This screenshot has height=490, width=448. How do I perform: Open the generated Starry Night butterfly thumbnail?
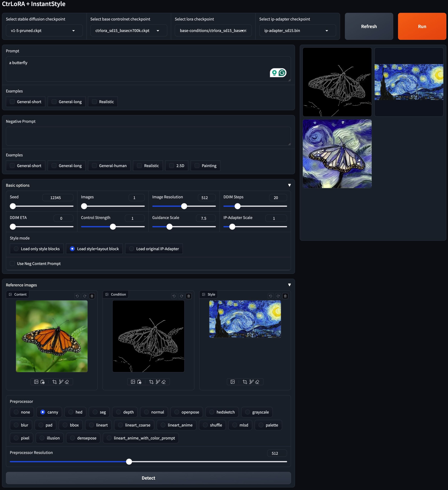click(x=337, y=154)
